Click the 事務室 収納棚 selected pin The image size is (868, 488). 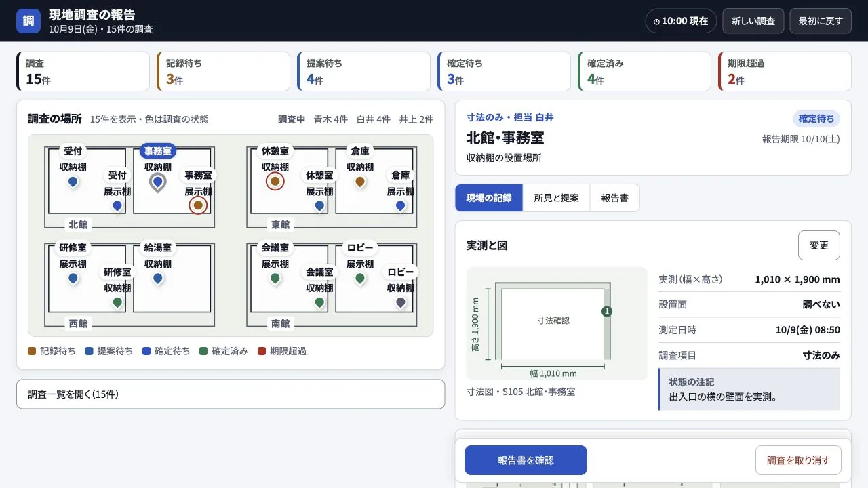158,182
